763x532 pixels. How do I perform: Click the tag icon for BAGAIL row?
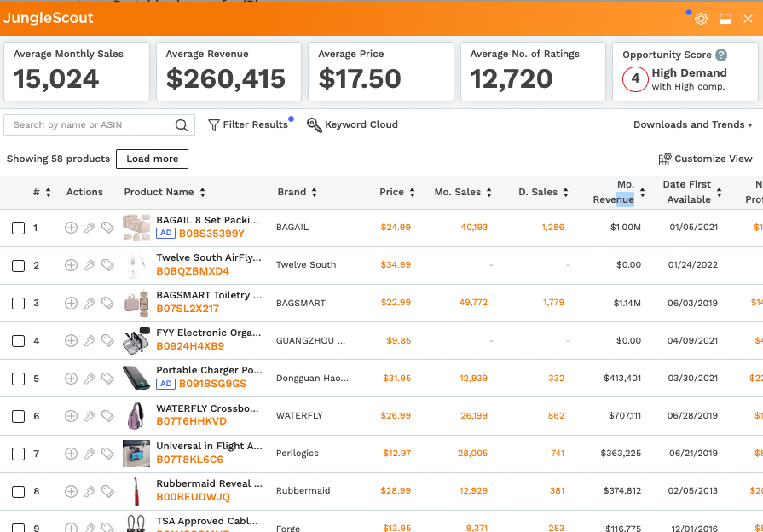107,228
